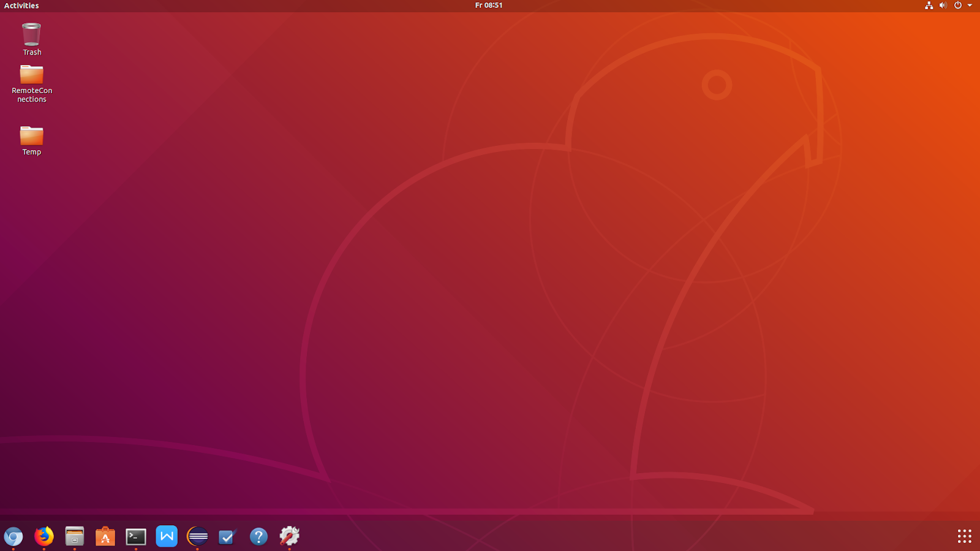Open Terminal from the dock
980x551 pixels.
[135, 536]
